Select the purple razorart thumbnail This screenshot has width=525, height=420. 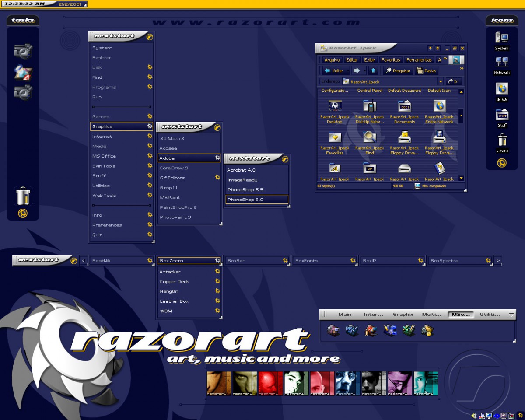point(399,383)
